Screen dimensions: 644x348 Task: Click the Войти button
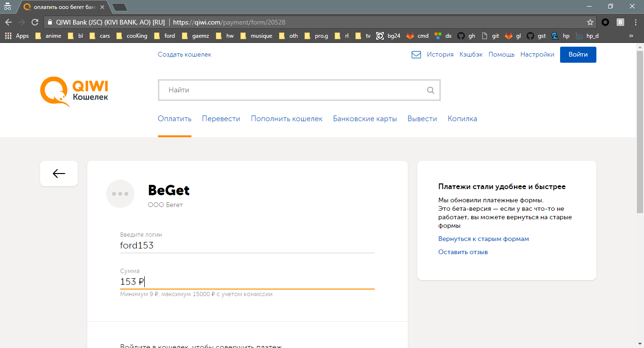578,55
